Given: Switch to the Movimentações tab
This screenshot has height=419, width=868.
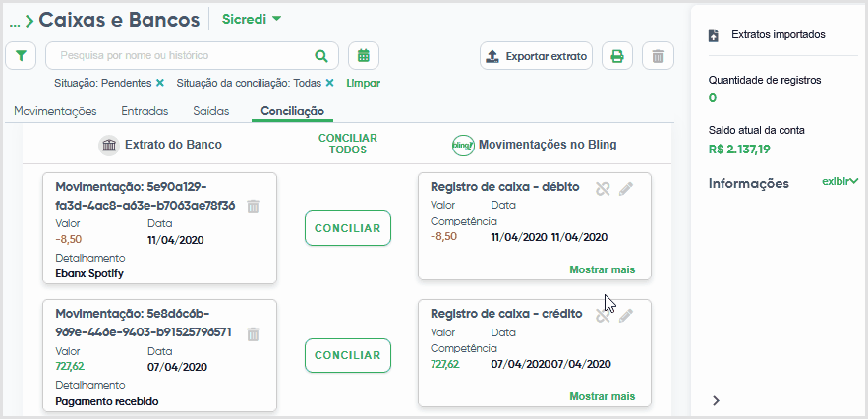Looking at the screenshot, I should tap(55, 111).
